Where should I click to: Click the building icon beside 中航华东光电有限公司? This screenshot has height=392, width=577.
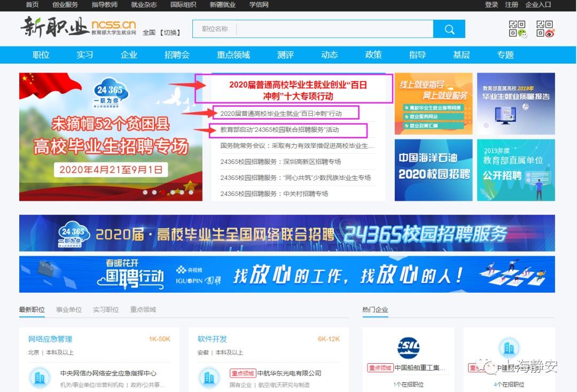(209, 377)
